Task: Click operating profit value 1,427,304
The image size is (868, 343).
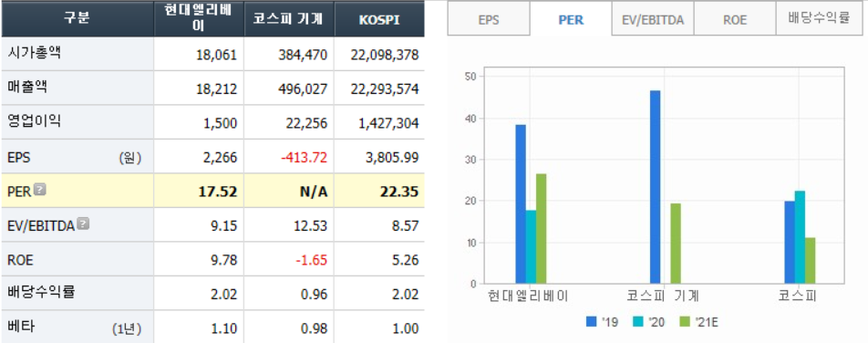Action: [388, 123]
